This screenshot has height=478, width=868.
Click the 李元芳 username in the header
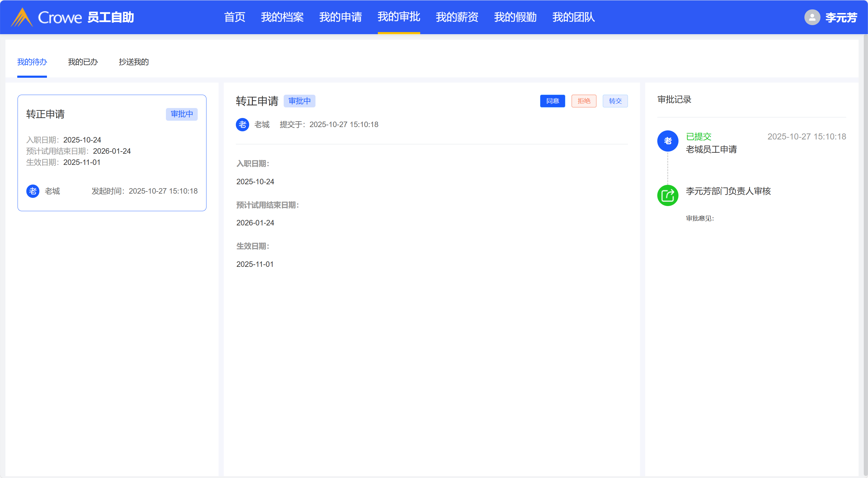[x=841, y=17]
